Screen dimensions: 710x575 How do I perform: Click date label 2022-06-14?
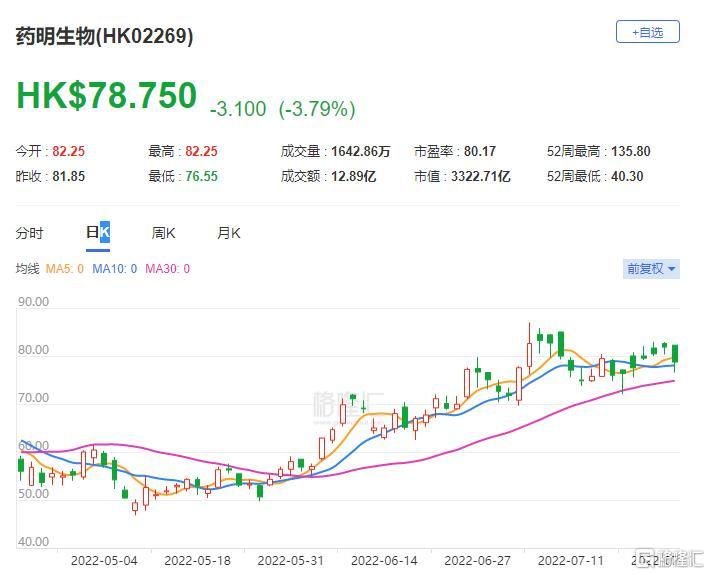(x=384, y=561)
